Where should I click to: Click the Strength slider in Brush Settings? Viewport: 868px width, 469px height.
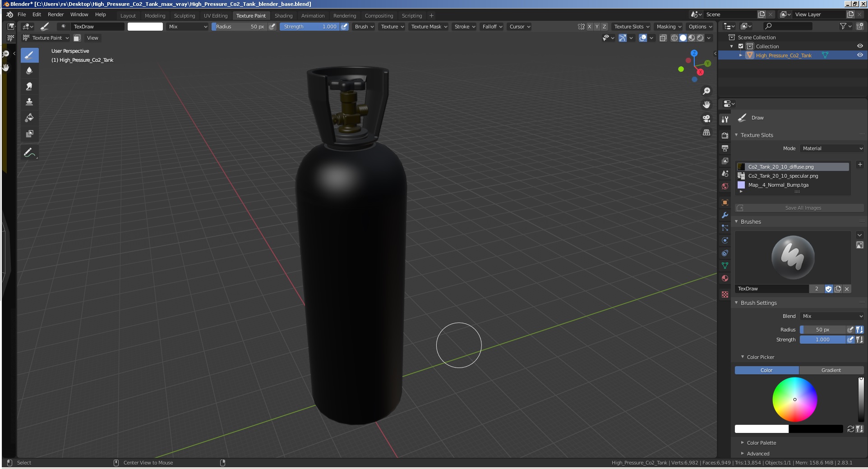(x=822, y=340)
